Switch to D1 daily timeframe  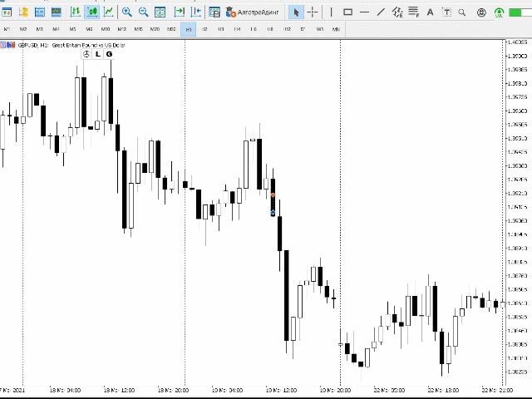303,29
